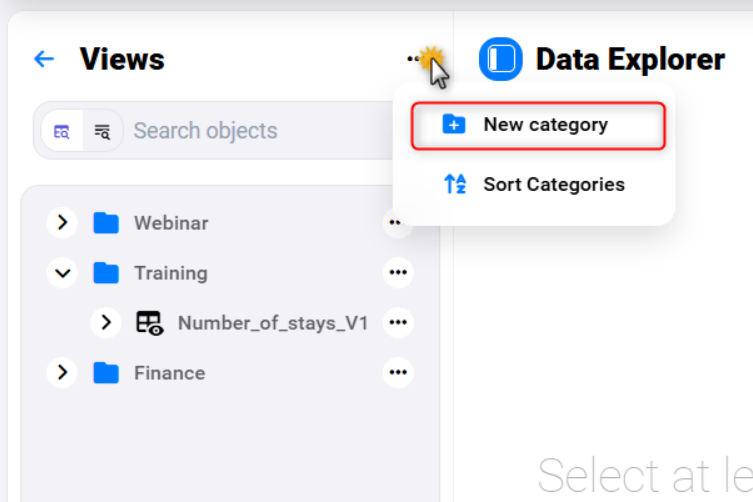Click the New category folder-plus icon
The image size is (753, 502).
click(454, 125)
